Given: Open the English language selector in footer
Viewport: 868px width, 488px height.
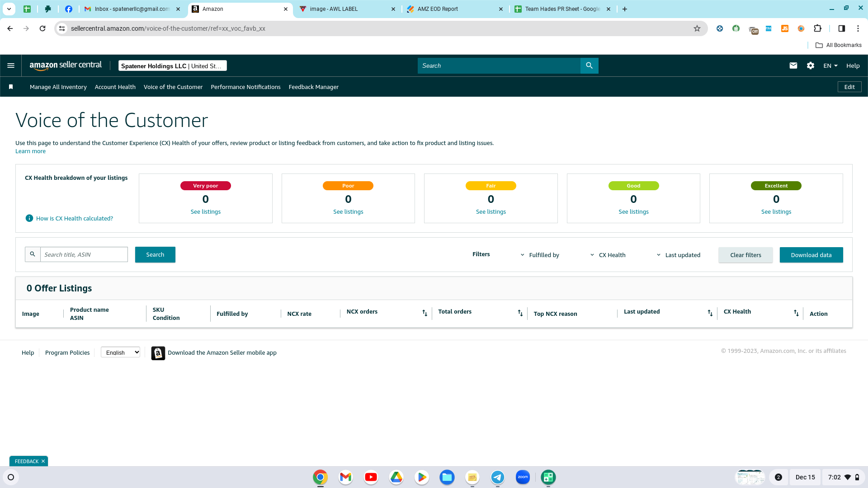Looking at the screenshot, I should point(120,352).
